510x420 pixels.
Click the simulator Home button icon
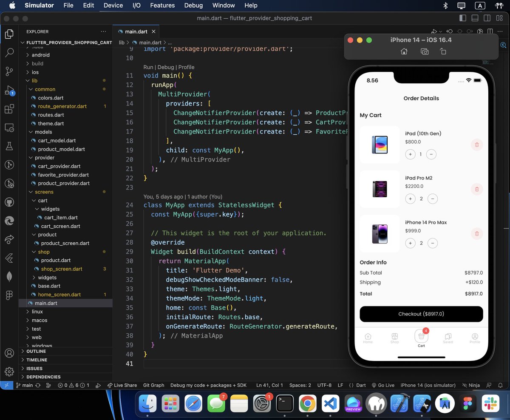click(404, 51)
